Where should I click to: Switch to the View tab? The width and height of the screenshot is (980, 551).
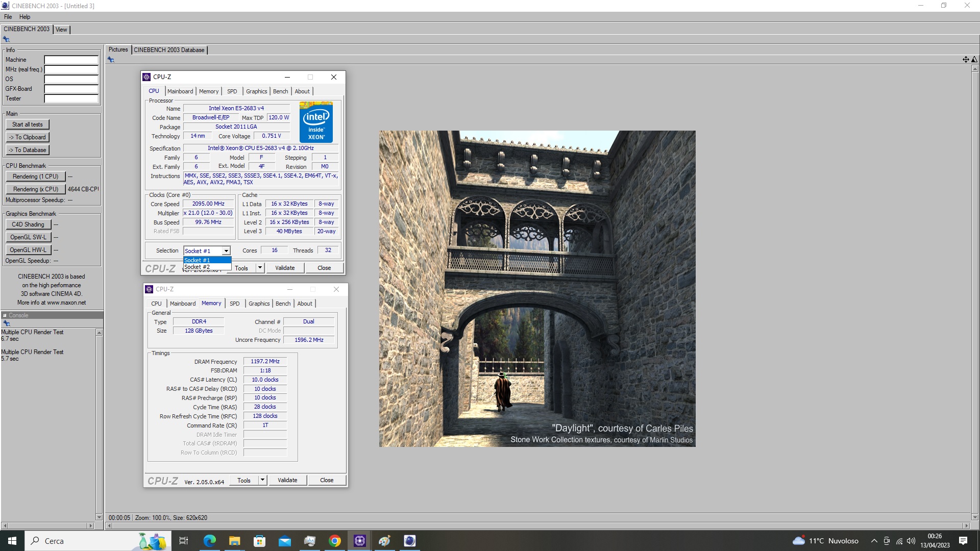(61, 30)
